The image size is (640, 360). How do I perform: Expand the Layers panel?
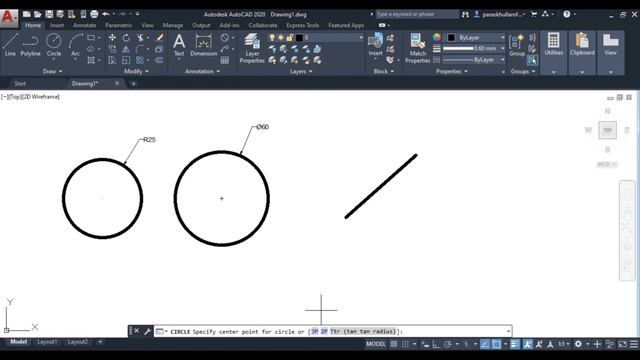[301, 71]
